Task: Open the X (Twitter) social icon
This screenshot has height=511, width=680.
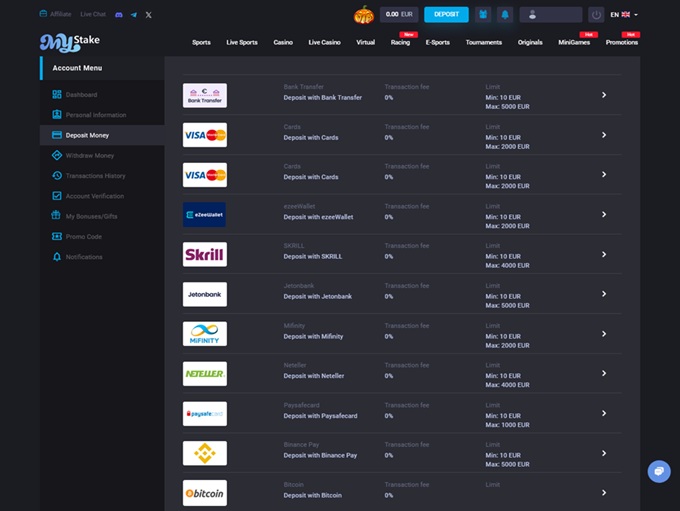Action: (148, 15)
